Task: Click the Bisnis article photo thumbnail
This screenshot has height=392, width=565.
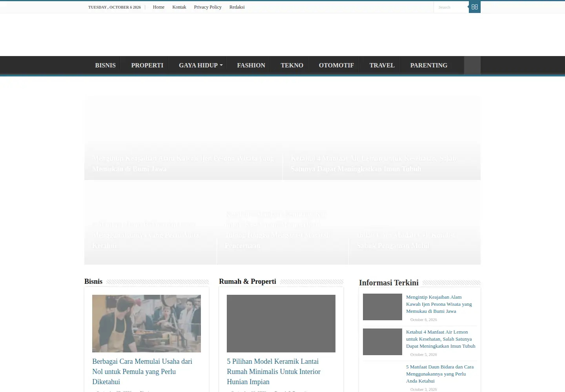Action: (x=146, y=323)
